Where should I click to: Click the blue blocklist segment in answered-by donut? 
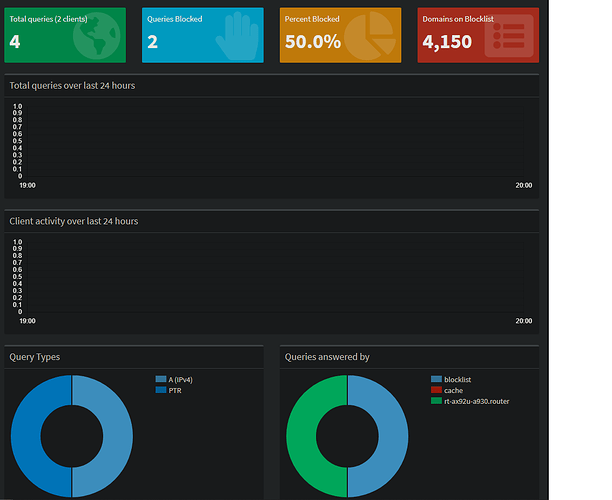pos(391,436)
